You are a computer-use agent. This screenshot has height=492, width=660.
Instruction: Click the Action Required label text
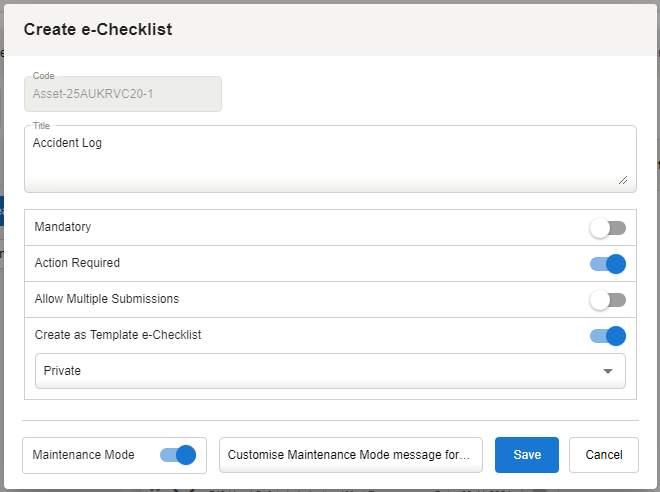77,264
